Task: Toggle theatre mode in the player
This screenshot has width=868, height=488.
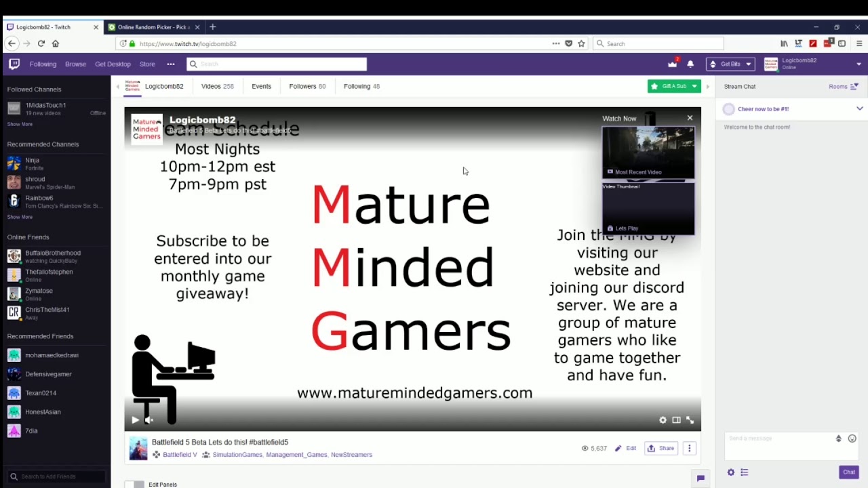Action: pos(676,420)
